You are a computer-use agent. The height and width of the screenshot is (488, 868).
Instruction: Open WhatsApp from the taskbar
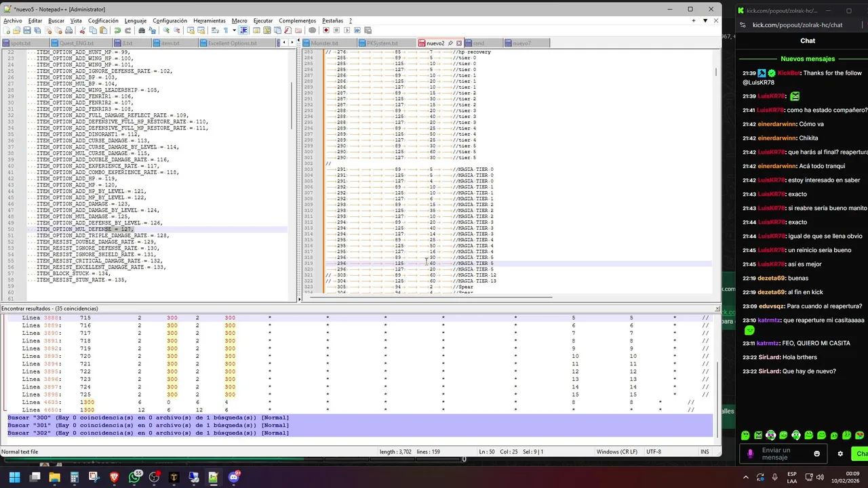(134, 477)
